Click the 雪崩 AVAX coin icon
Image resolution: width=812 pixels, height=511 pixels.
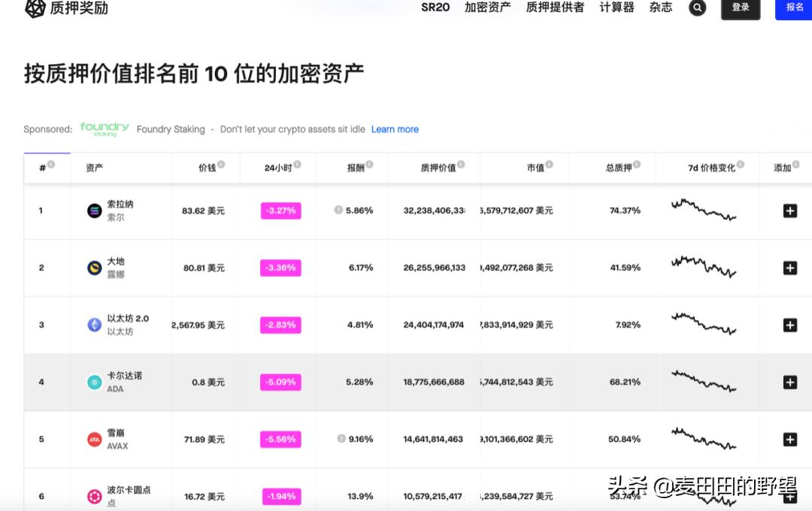coord(94,440)
